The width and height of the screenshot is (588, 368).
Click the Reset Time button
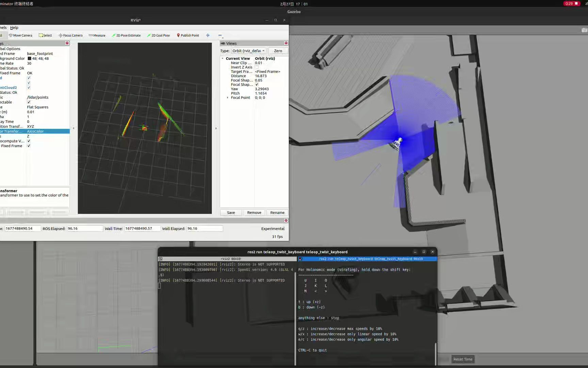point(463,359)
